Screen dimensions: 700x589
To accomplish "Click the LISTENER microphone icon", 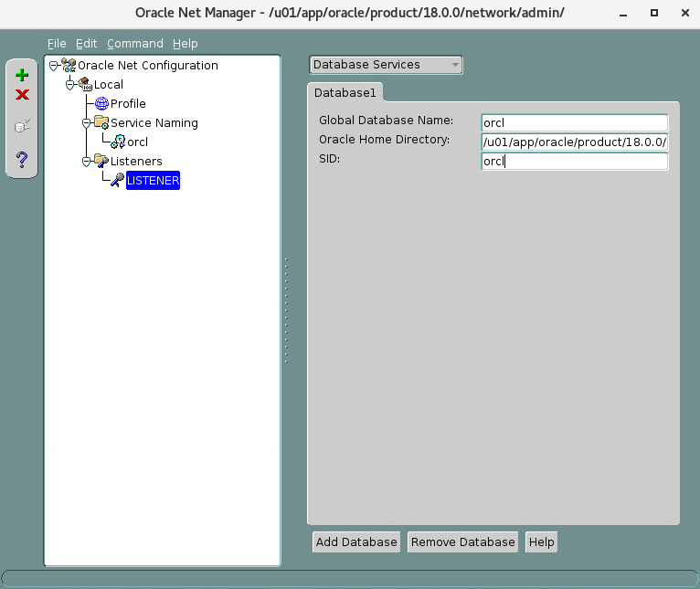I will coord(117,180).
